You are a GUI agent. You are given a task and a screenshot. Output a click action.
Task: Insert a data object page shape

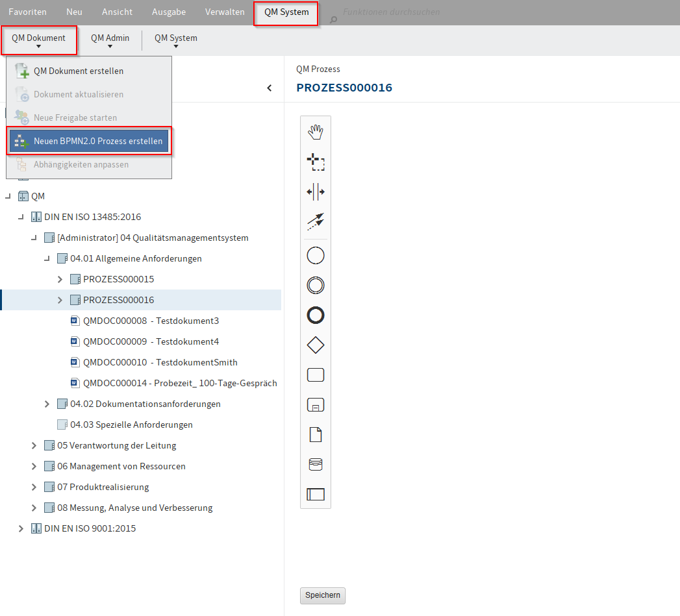pyautogui.click(x=315, y=434)
